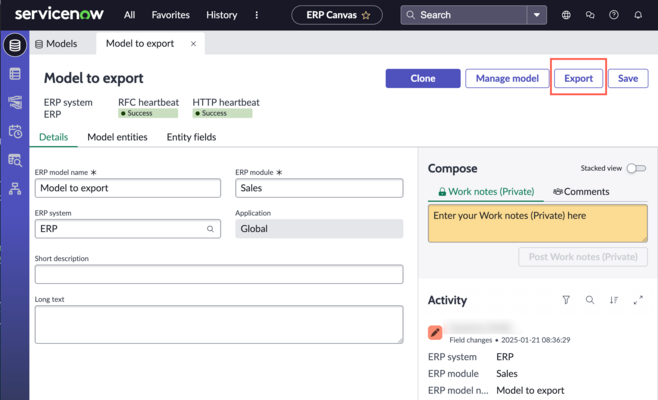This screenshot has height=400, width=658.
Task: Select the Work notes (Private) tab
Action: pyautogui.click(x=486, y=192)
